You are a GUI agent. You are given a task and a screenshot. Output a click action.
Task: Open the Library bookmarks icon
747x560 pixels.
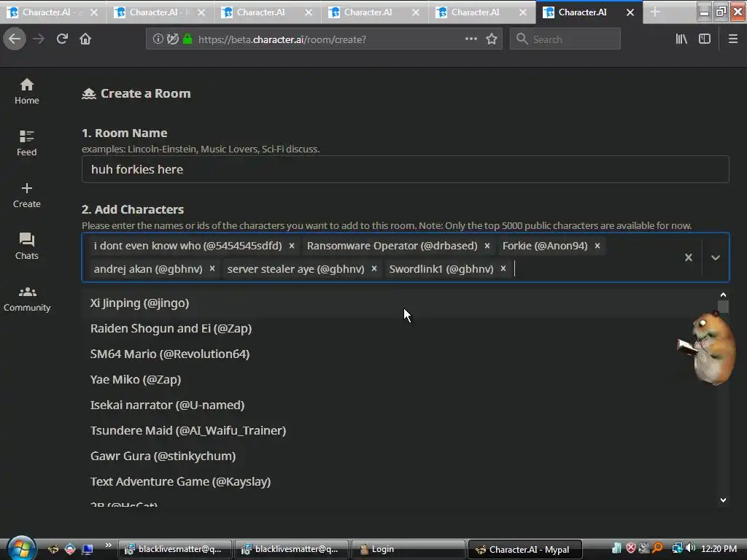click(x=681, y=39)
